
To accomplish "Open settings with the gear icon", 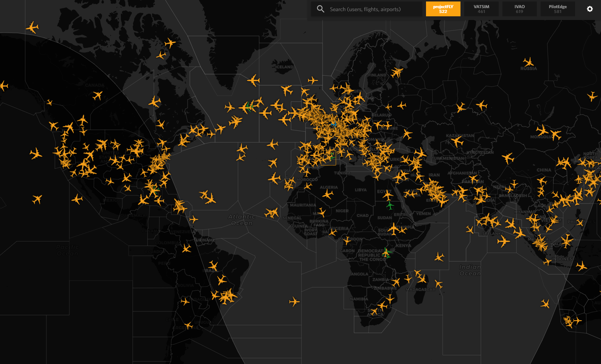I will [x=590, y=9].
